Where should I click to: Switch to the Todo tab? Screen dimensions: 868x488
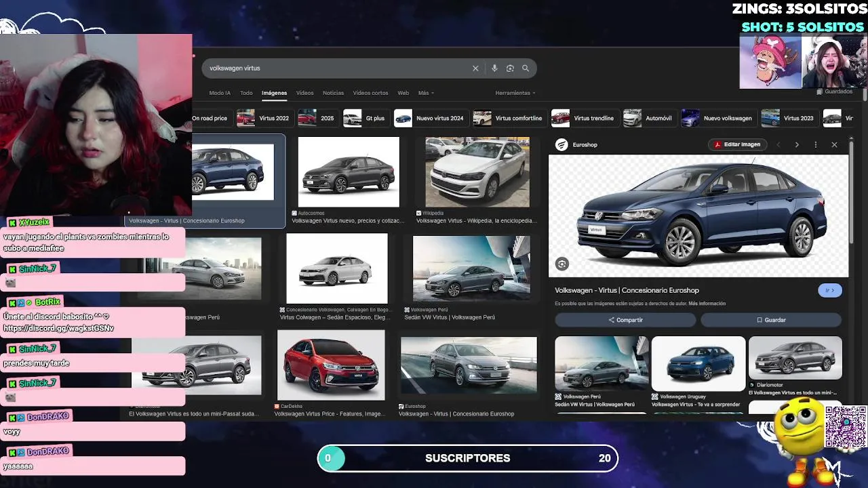(246, 93)
